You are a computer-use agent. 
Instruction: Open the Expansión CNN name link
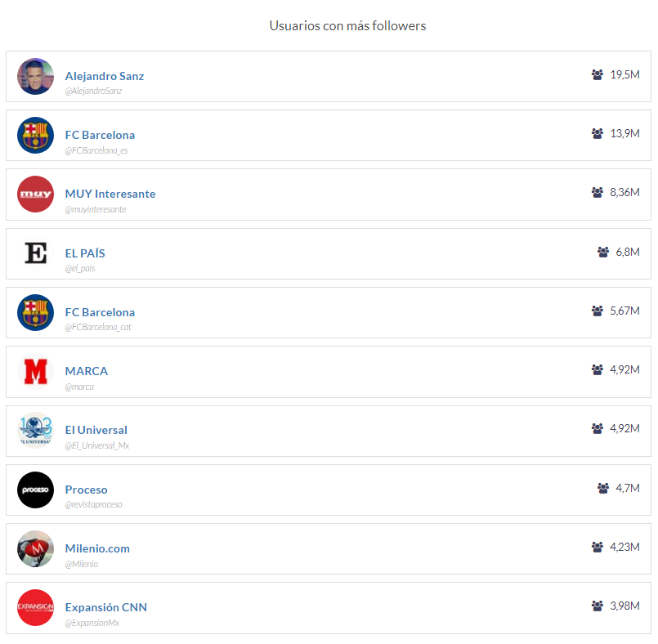[x=106, y=607]
